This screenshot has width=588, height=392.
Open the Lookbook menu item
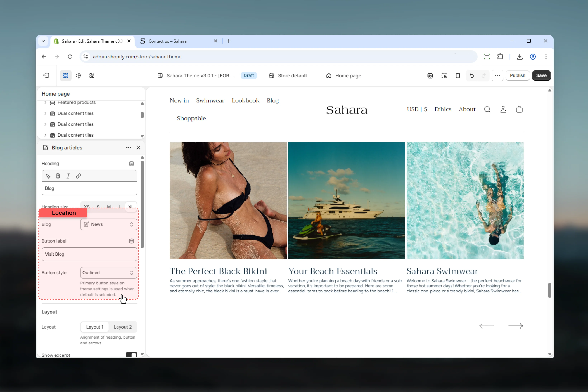click(x=245, y=100)
